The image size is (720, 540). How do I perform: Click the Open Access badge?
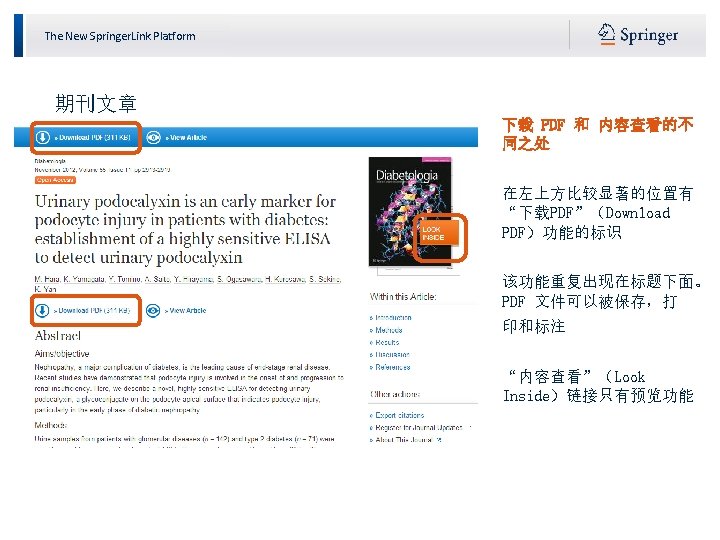(x=55, y=180)
